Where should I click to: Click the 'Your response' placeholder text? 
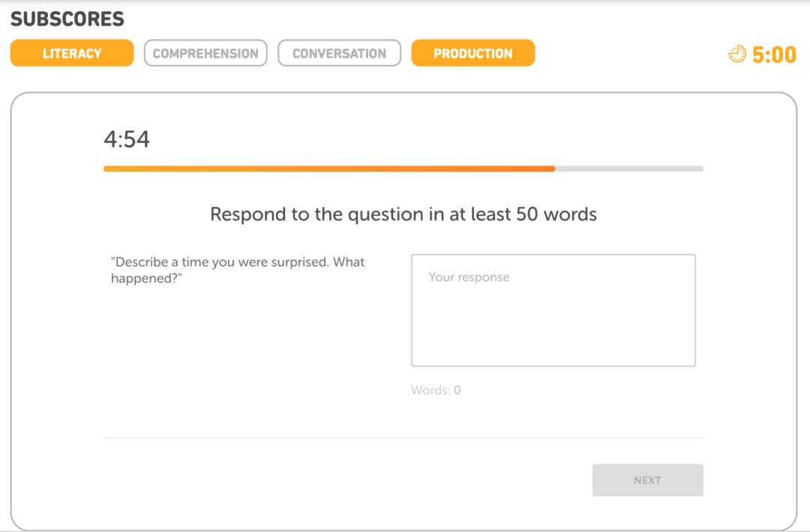tap(469, 277)
